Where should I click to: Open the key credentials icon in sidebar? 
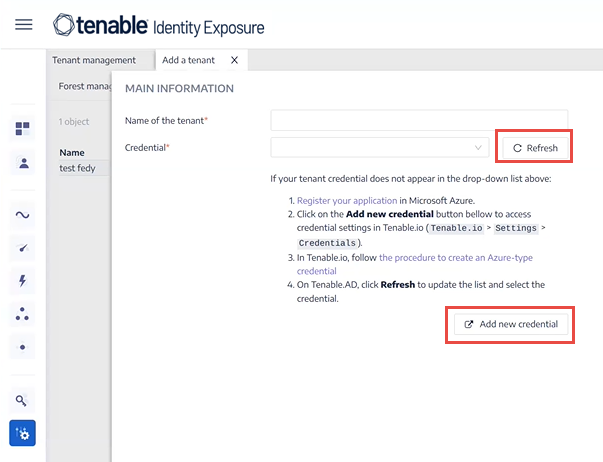click(x=21, y=400)
